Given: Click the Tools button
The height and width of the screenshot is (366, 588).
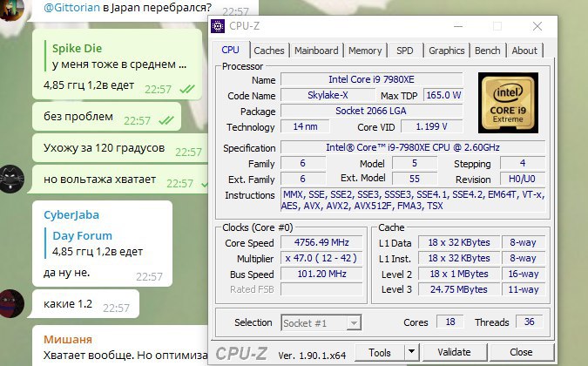Looking at the screenshot, I should coord(379,353).
